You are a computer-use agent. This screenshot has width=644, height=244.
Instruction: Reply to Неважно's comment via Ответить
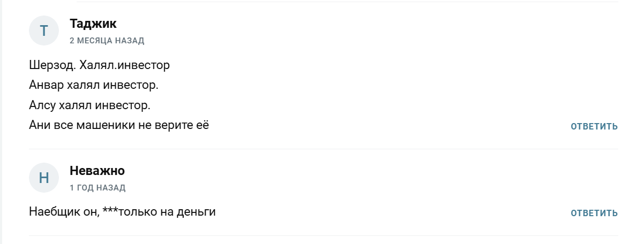tap(594, 213)
